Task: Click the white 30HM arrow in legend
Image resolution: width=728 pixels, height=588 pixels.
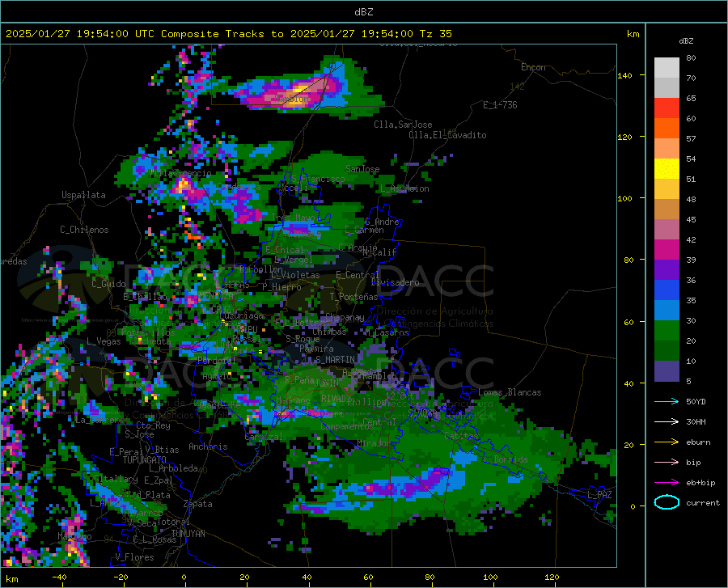Action: pyautogui.click(x=667, y=422)
